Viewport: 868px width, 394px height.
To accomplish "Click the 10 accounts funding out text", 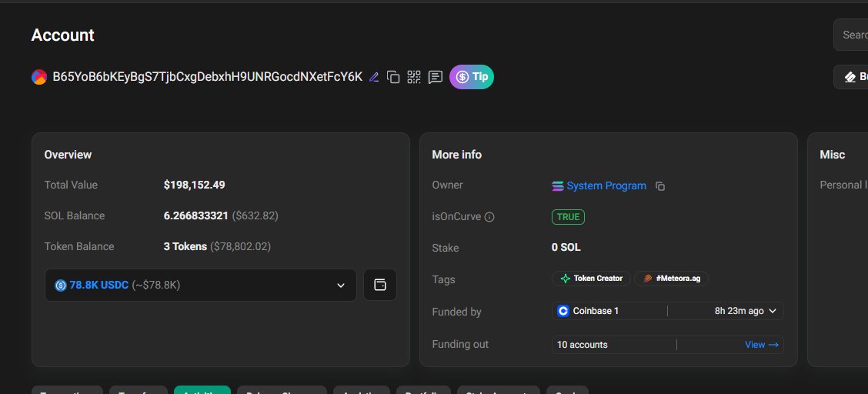I will [x=583, y=345].
